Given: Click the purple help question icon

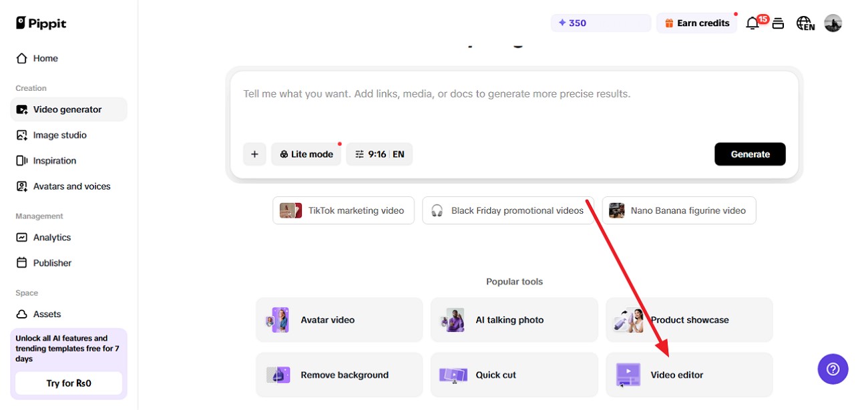Looking at the screenshot, I should (833, 369).
